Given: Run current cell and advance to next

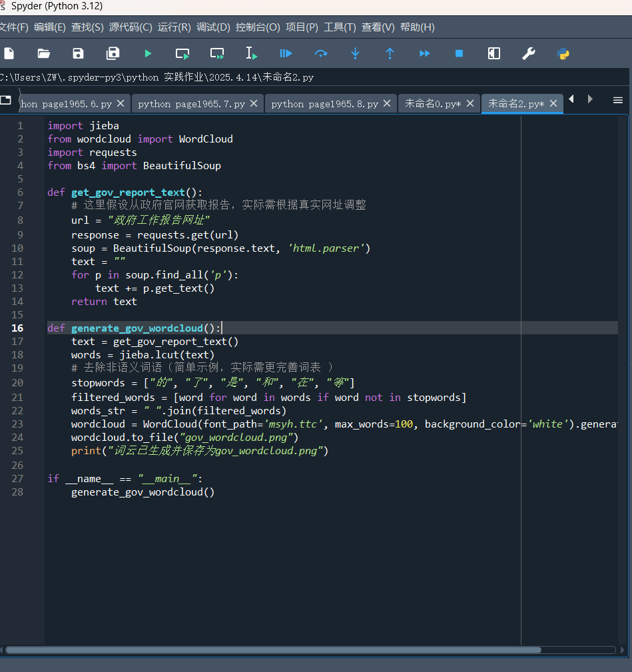Looking at the screenshot, I should (x=217, y=53).
